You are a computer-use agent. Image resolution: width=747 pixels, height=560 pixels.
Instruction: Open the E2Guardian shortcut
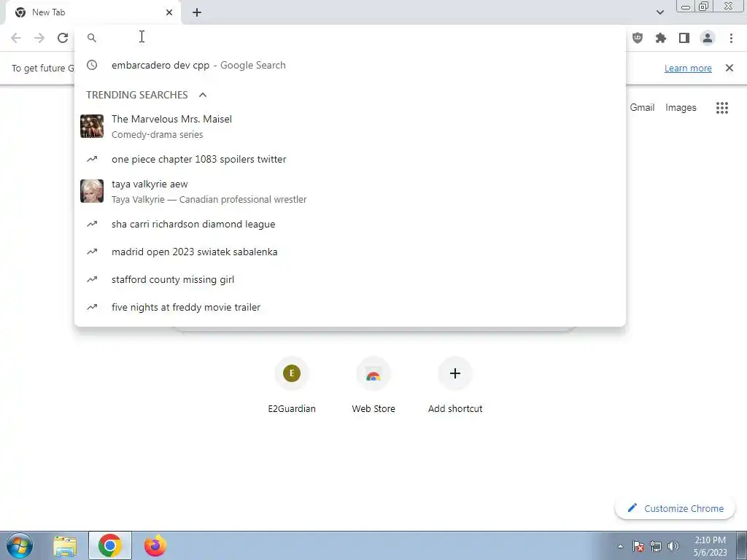click(x=292, y=385)
